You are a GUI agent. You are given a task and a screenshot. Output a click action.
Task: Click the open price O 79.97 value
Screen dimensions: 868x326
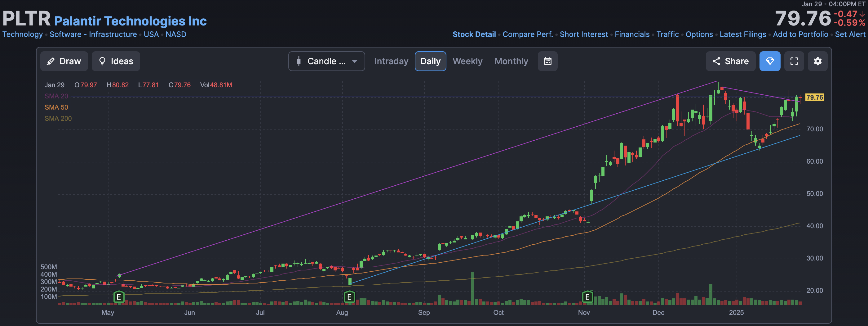pos(86,85)
